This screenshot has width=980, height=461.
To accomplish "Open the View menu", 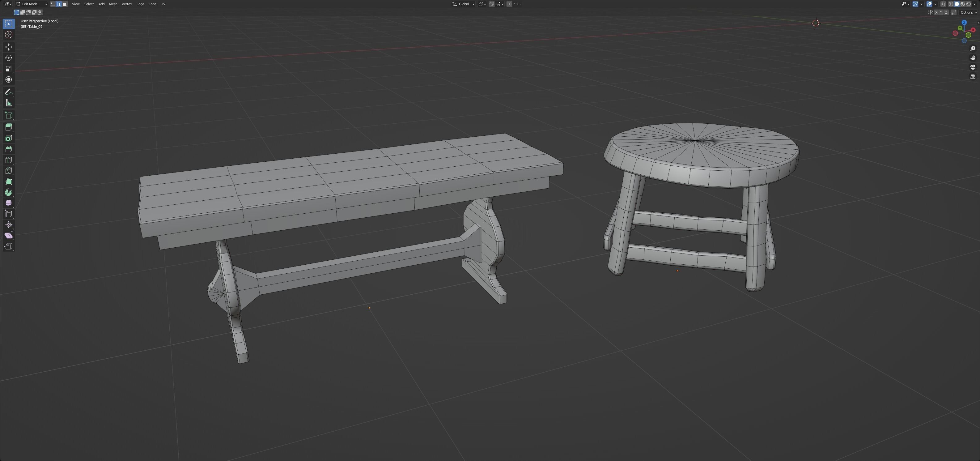I will (x=76, y=4).
